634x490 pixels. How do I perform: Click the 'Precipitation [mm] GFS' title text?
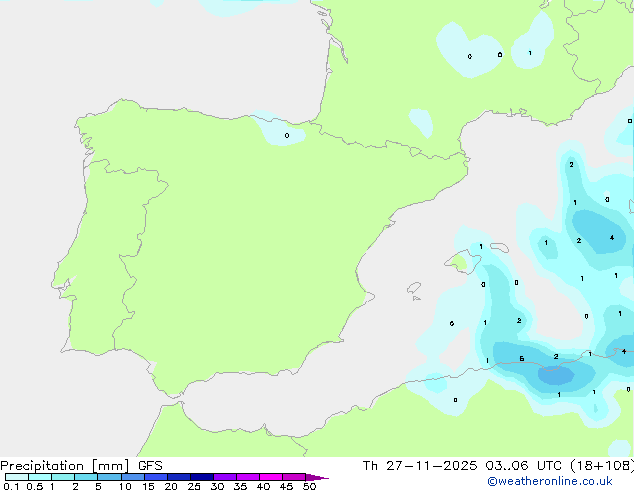click(81, 466)
